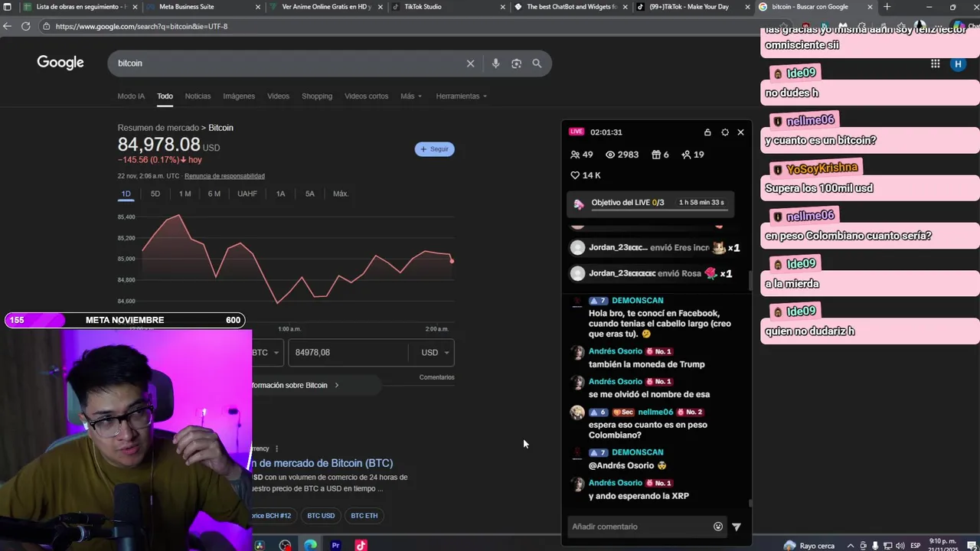View site information icon in address bar
980x551 pixels.
(46, 26)
